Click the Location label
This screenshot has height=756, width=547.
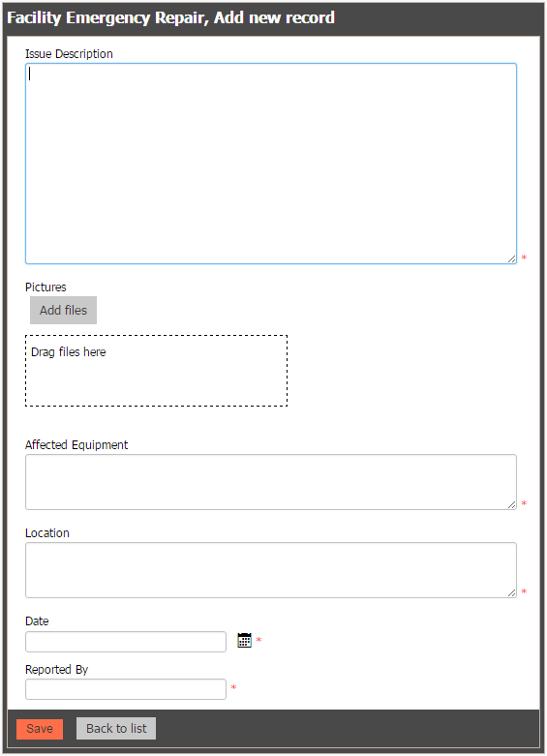pos(47,533)
